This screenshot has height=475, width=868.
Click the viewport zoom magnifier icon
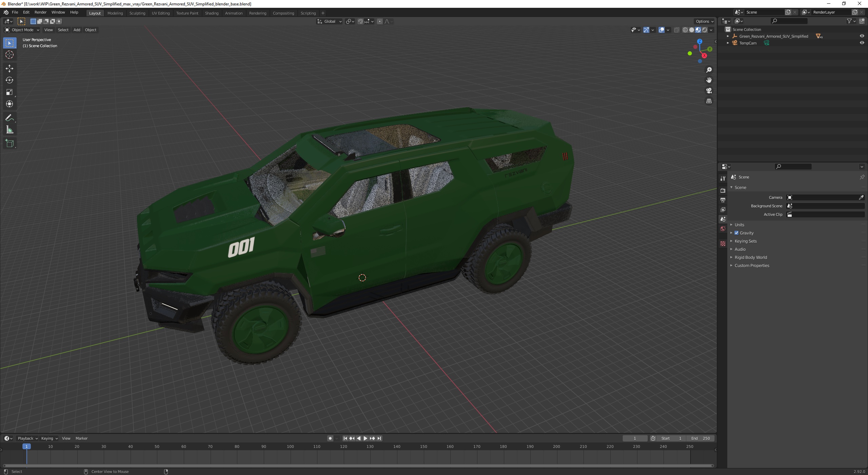[709, 70]
